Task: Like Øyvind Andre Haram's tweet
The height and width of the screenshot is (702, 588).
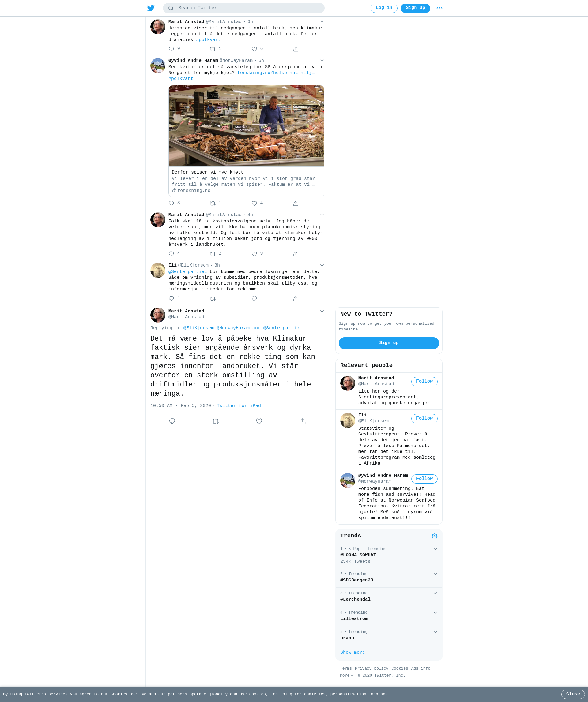Action: pos(254,203)
